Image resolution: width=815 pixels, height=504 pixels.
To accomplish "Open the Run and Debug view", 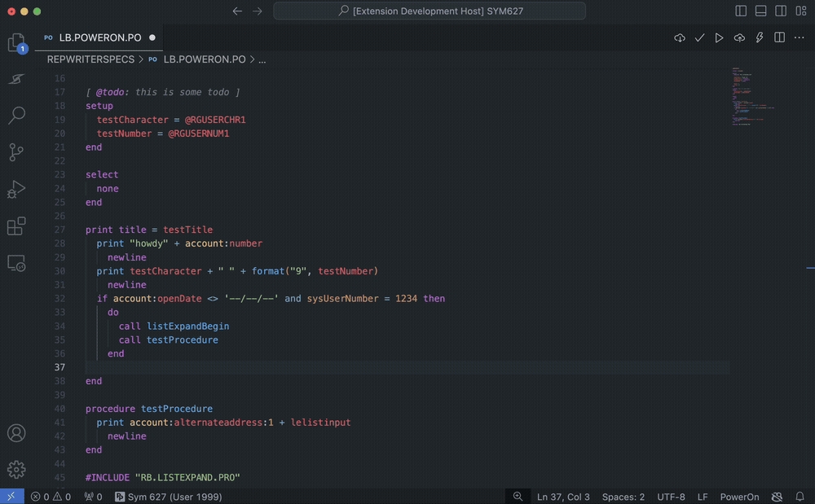I will 16,190.
